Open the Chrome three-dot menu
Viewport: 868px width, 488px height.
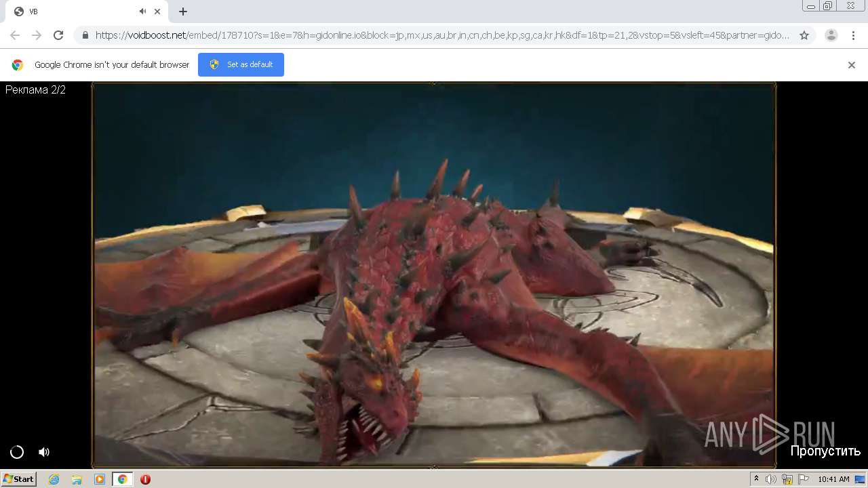pyautogui.click(x=852, y=35)
